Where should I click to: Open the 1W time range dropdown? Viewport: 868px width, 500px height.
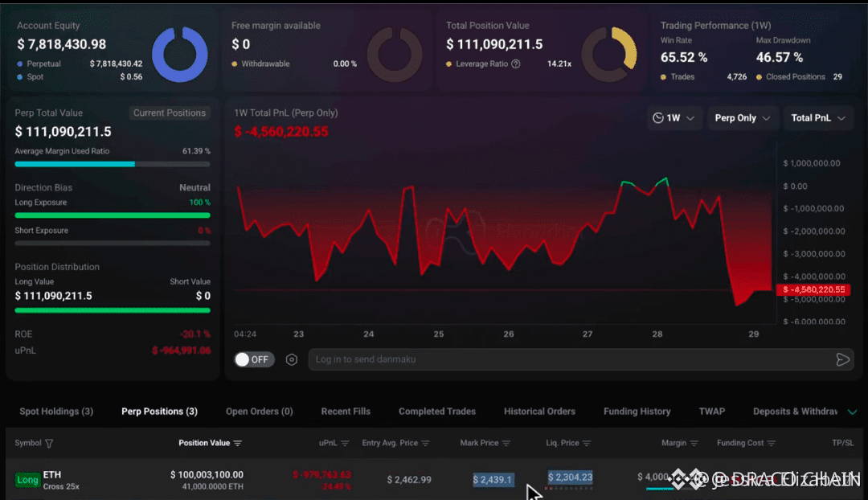[x=674, y=118]
